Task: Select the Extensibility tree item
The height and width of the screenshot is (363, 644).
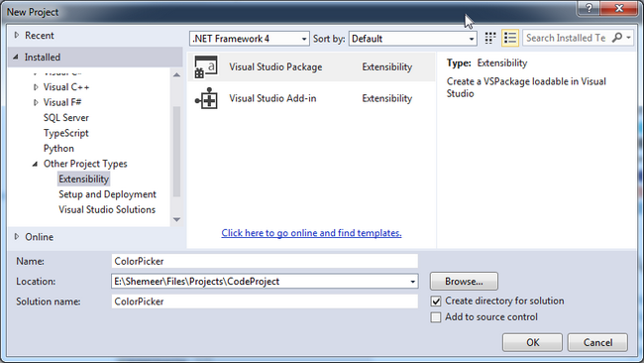Action: [84, 179]
